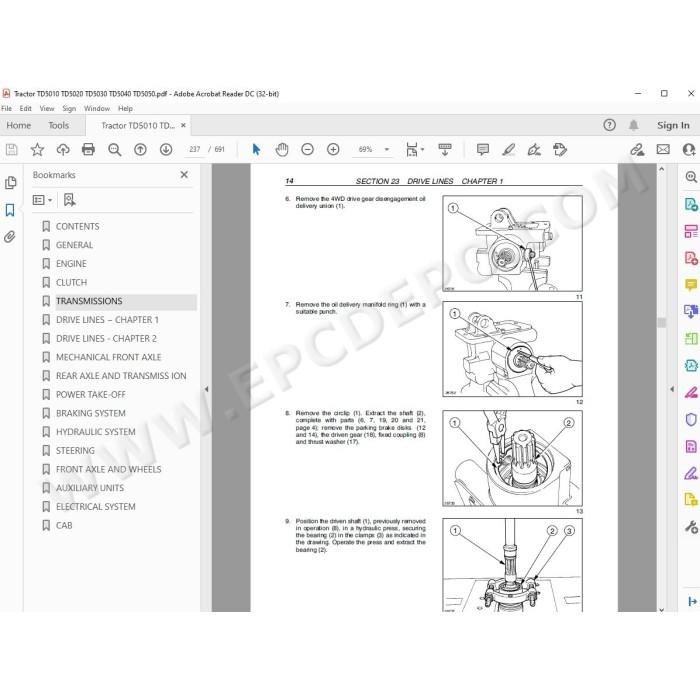The height and width of the screenshot is (700, 700).
Task: Select the arrow selection tool
Action: (256, 149)
